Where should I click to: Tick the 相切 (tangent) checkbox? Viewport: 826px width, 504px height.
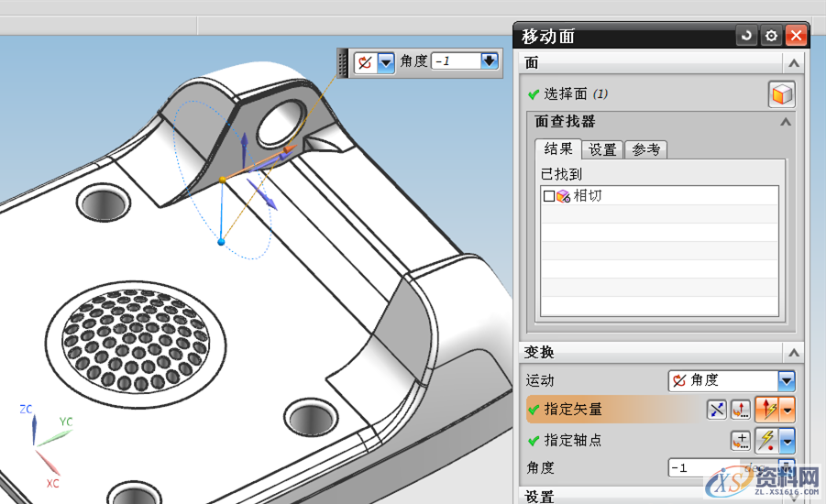(549, 196)
